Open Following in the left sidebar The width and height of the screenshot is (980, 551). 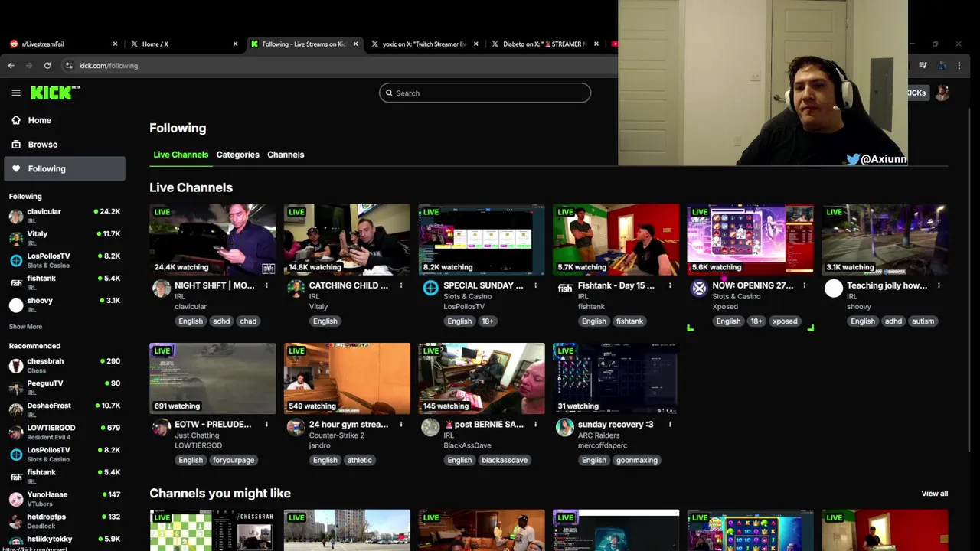64,169
